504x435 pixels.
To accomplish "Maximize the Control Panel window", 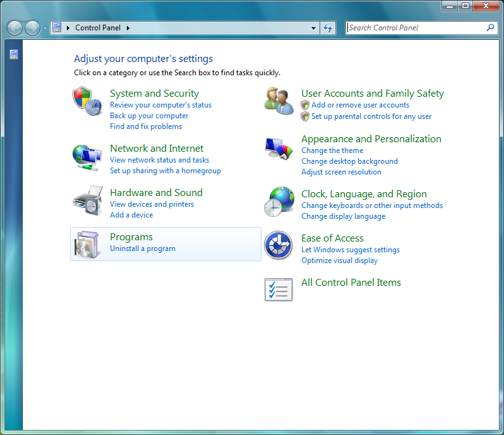I will click(465, 6).
